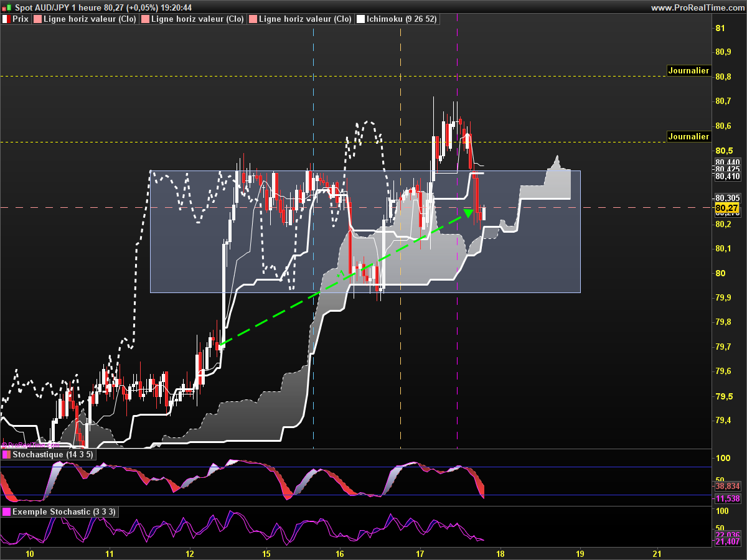Screen dimensions: 747x560
Task: Click the Prix indicator label
Action: click(21, 19)
